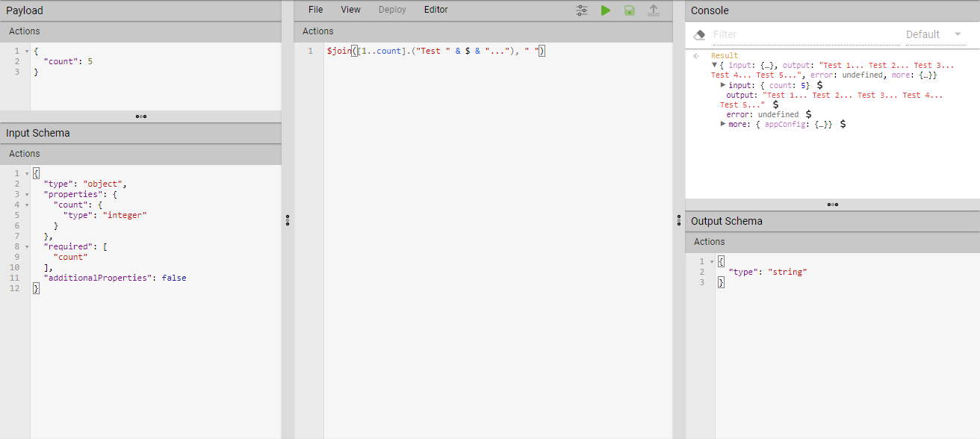Open the File menu
Image resolution: width=980 pixels, height=439 pixels.
coord(315,10)
